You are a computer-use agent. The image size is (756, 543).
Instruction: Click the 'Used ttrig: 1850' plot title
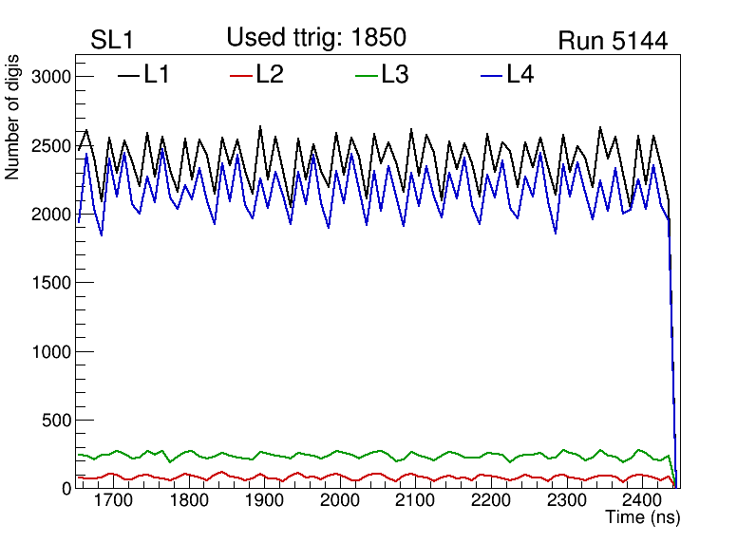click(x=316, y=38)
